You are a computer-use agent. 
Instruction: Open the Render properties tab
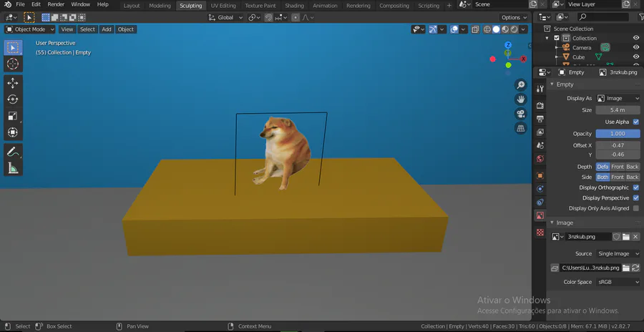coord(540,106)
